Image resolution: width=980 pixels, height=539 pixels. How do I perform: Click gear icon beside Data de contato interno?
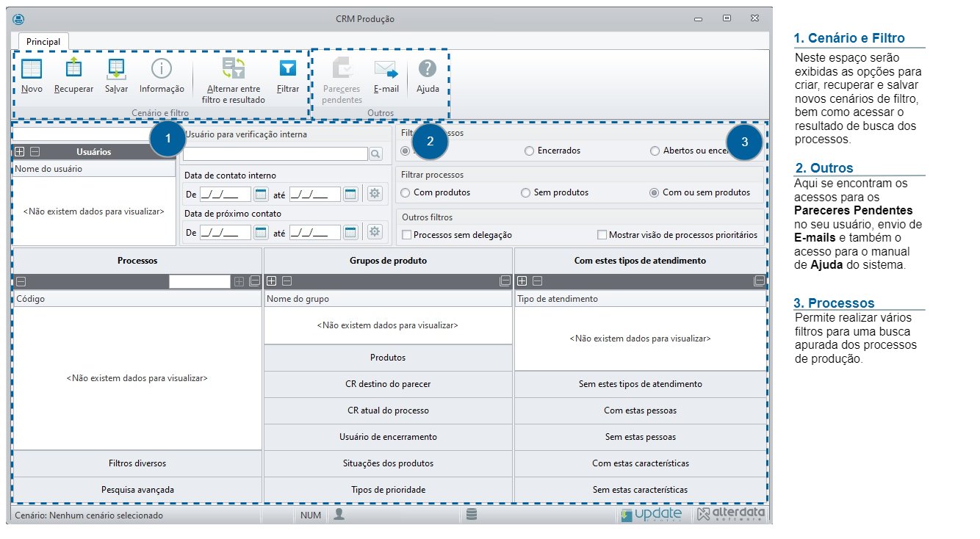(x=375, y=194)
